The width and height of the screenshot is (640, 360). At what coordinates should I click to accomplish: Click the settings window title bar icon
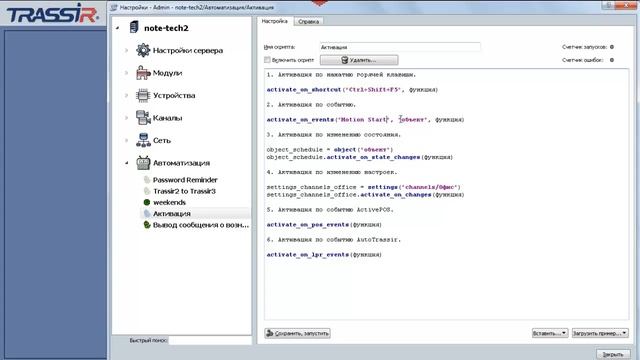point(114,7)
